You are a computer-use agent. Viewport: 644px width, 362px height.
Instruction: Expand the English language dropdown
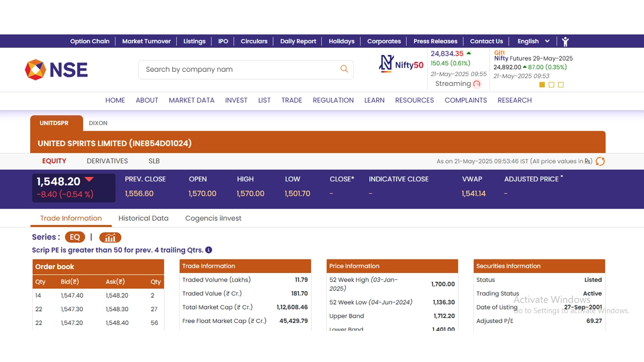(533, 41)
